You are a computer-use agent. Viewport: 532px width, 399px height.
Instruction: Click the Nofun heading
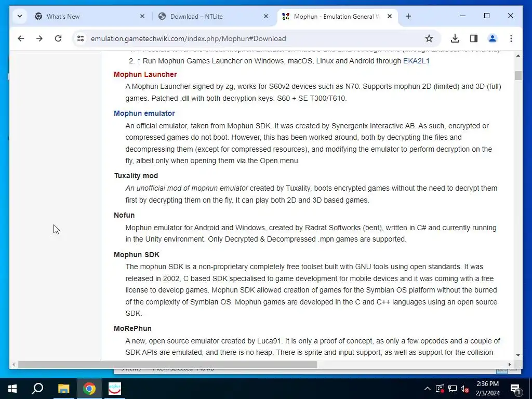124,215
